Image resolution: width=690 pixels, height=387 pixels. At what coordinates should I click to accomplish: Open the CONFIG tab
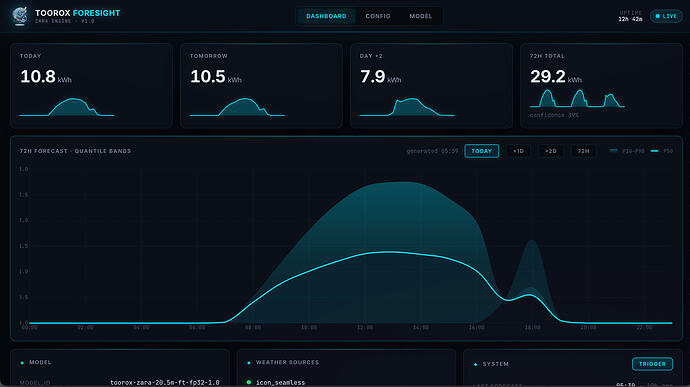[x=378, y=16]
